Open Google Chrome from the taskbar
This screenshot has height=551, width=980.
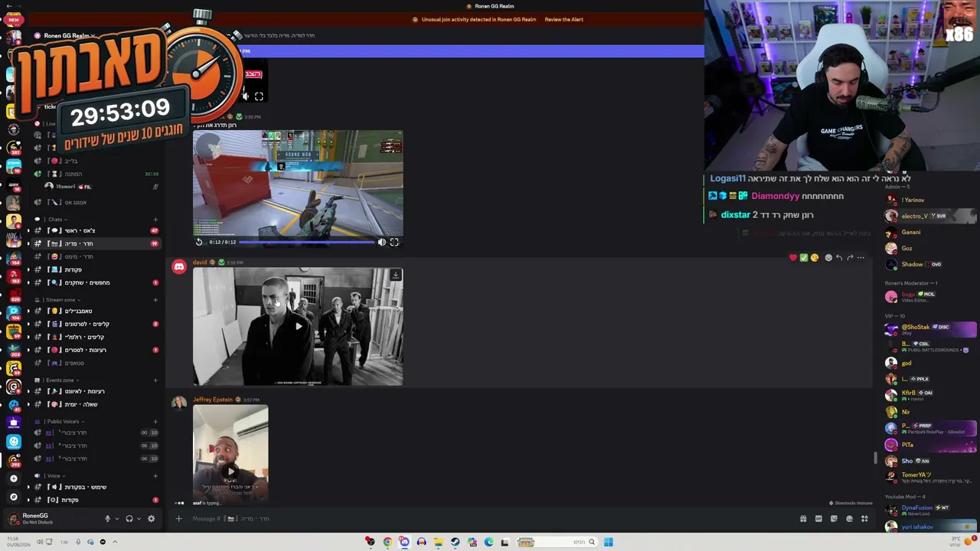tap(387, 542)
